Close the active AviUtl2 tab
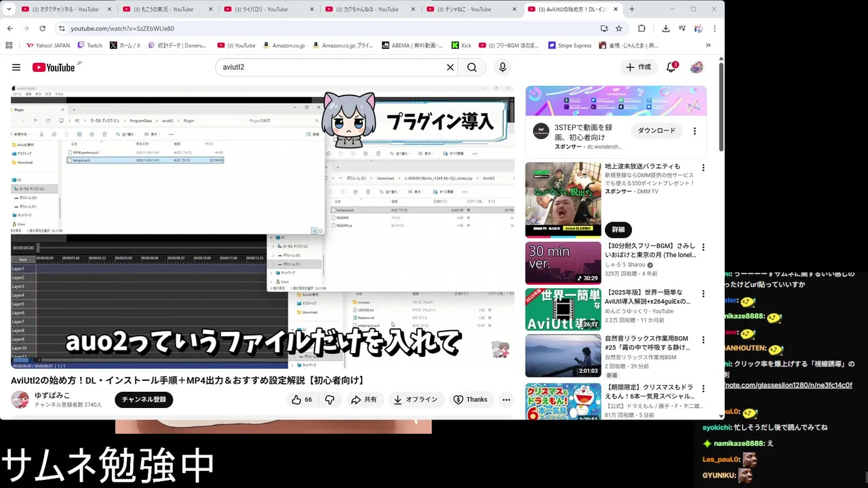868x488 pixels. (x=615, y=9)
